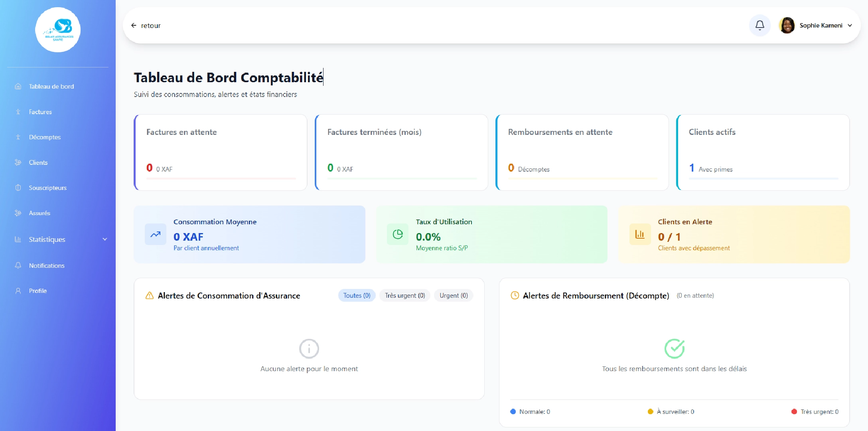Click the Clients sidebar icon
The width and height of the screenshot is (868, 431).
[x=18, y=162]
